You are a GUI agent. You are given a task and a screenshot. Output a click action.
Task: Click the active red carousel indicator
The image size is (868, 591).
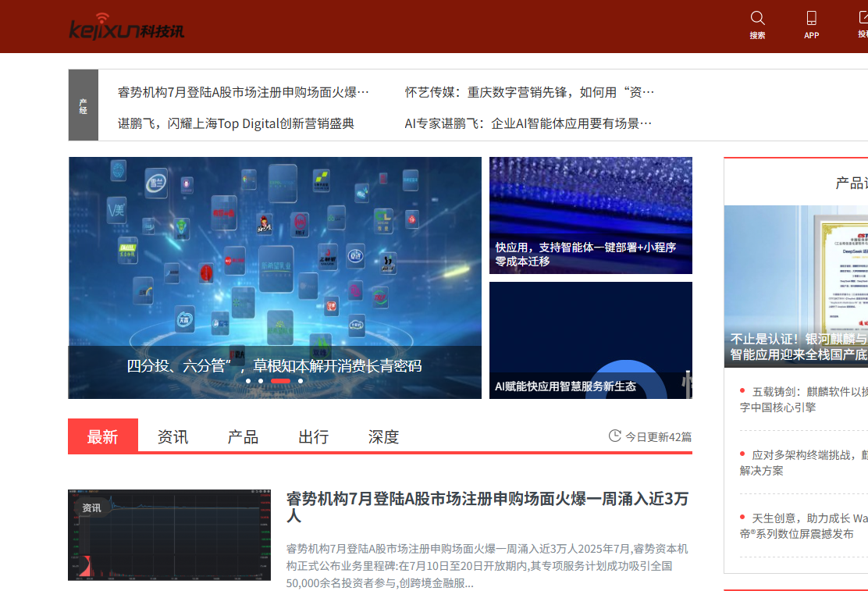(281, 381)
